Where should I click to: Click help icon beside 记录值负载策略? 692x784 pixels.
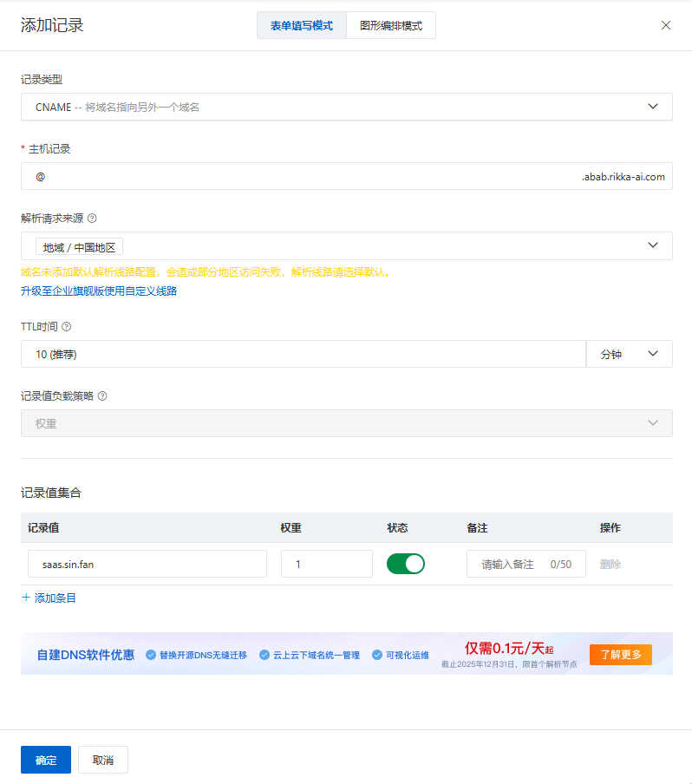(102, 396)
